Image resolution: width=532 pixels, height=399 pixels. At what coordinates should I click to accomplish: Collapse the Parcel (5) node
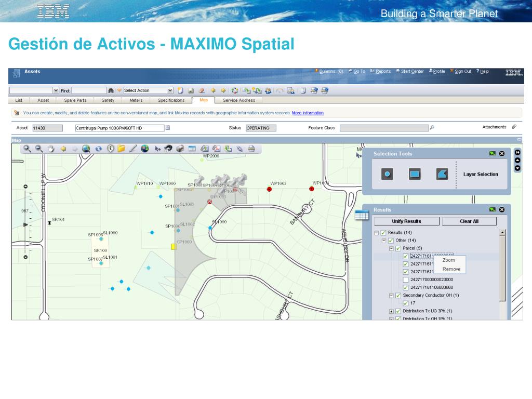(x=391, y=248)
